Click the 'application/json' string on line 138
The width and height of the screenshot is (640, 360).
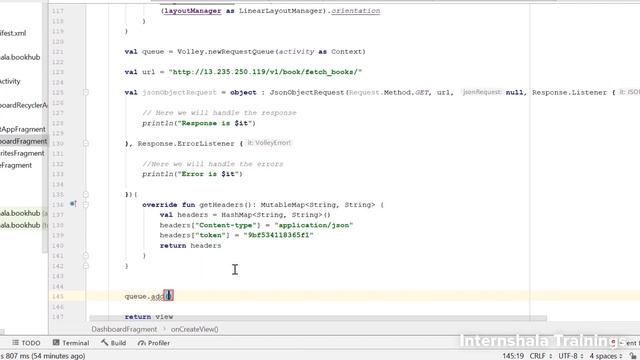point(313,225)
